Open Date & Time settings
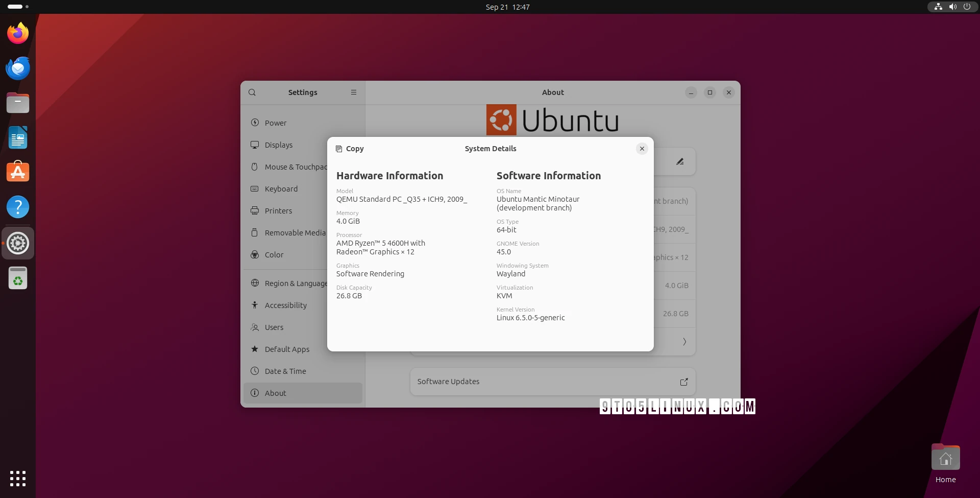This screenshot has height=498, width=980. coord(285,371)
